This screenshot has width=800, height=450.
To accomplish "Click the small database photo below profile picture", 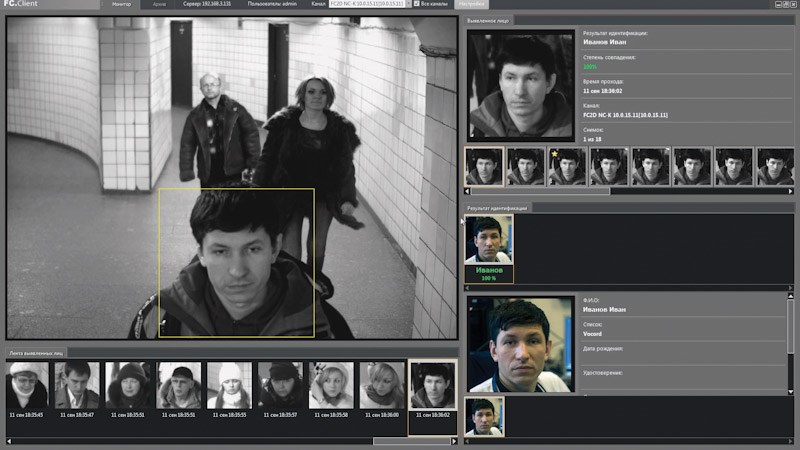I will click(485, 416).
